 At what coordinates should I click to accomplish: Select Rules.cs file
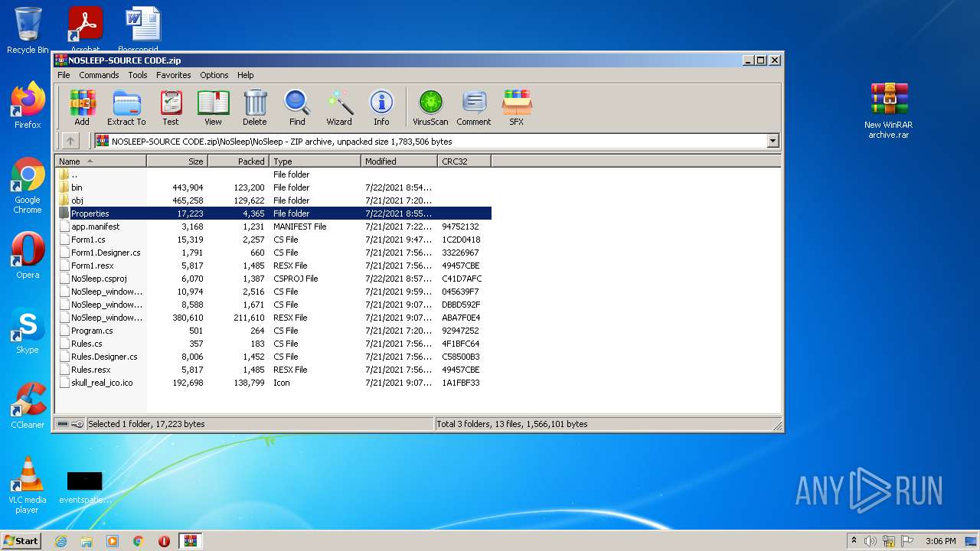(x=273, y=344)
